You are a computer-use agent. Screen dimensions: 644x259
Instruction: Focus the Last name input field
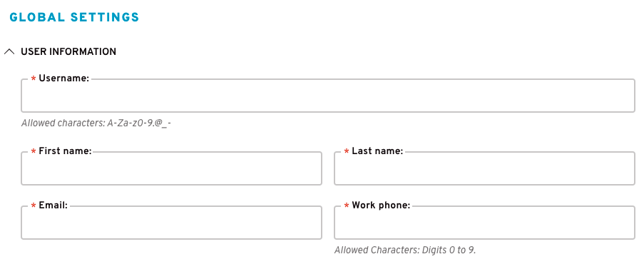(485, 168)
